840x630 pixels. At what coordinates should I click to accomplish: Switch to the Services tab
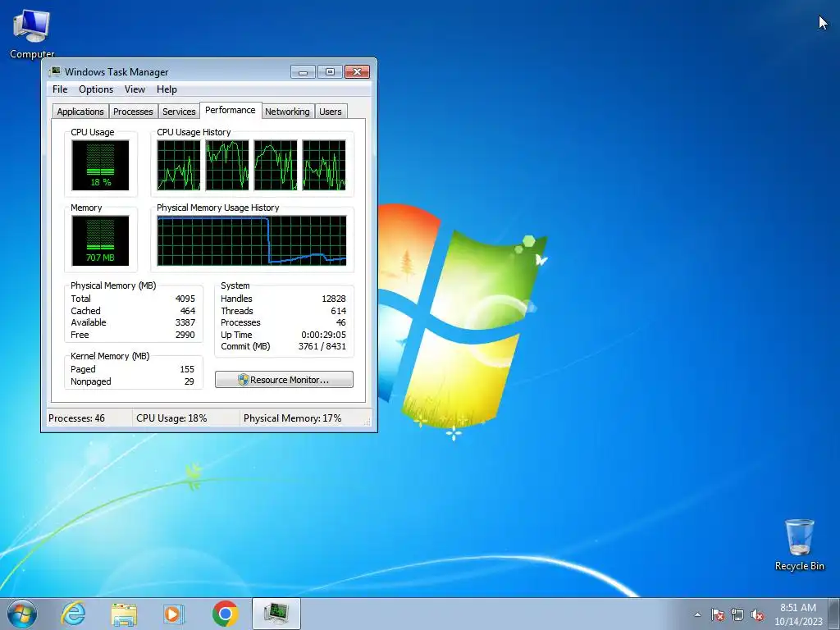click(x=179, y=112)
